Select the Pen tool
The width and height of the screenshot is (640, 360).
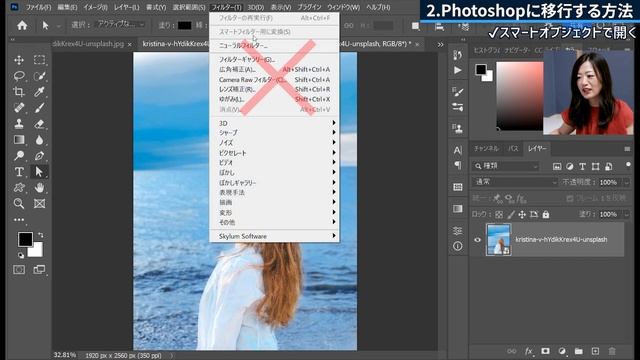(40, 156)
